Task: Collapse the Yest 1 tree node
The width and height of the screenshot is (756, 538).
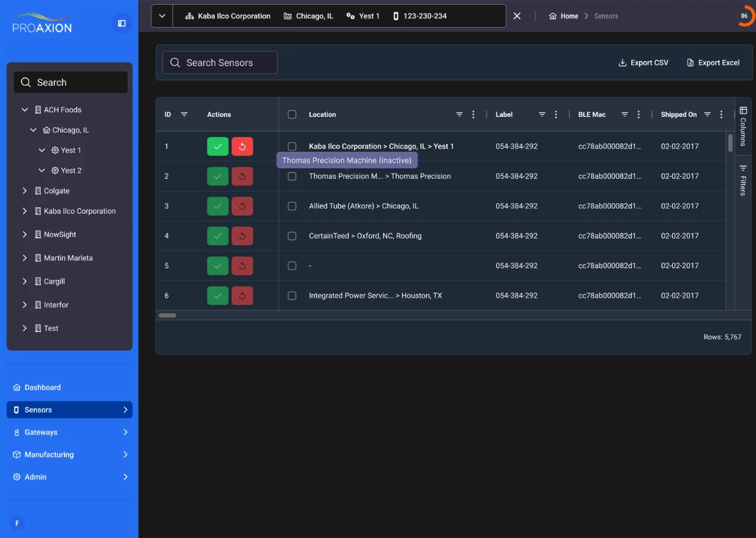Action: 41,150
